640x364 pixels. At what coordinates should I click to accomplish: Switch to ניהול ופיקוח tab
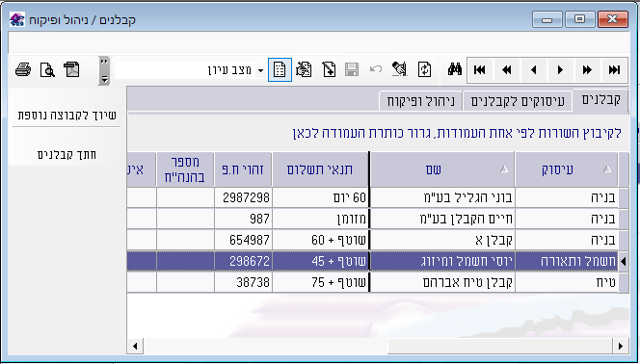pos(420,101)
